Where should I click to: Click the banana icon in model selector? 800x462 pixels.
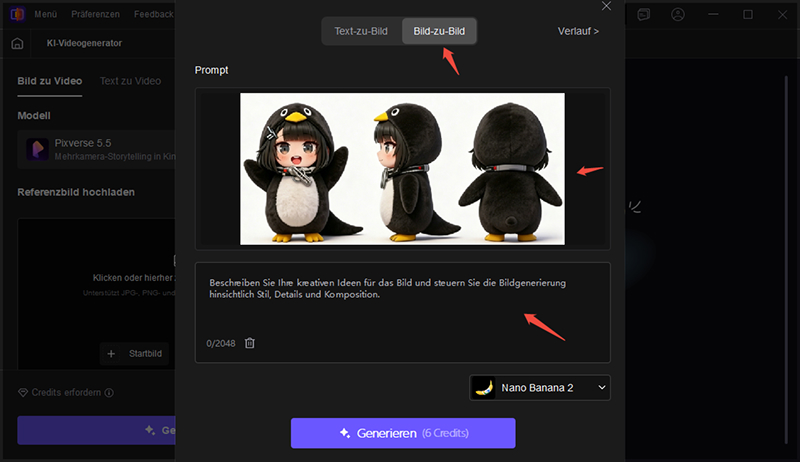click(484, 388)
